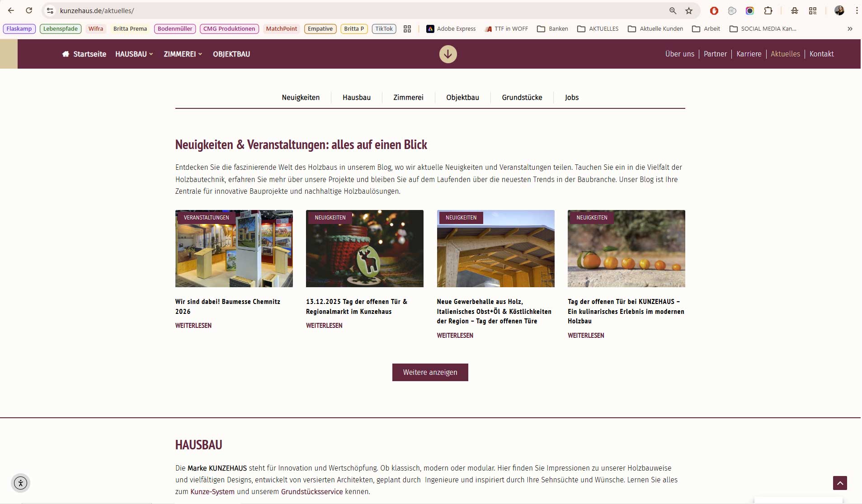The width and height of the screenshot is (862, 504).
Task: Open the accessibility widget icon
Action: point(21,483)
